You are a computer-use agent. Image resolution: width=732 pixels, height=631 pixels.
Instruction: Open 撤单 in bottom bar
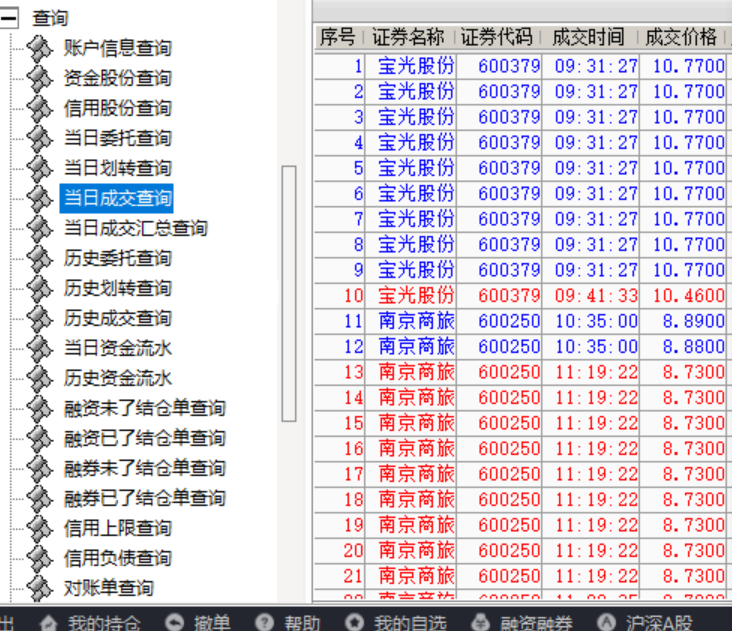tap(212, 623)
